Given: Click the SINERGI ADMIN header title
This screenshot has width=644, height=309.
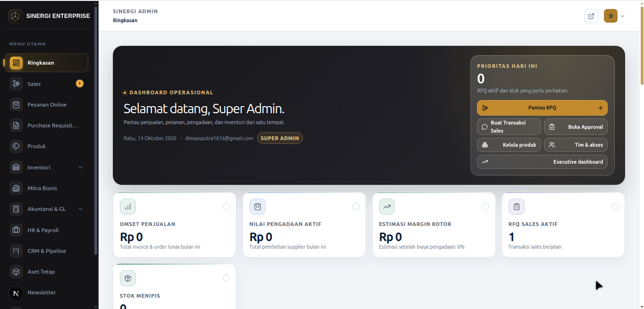Looking at the screenshot, I should [135, 11].
